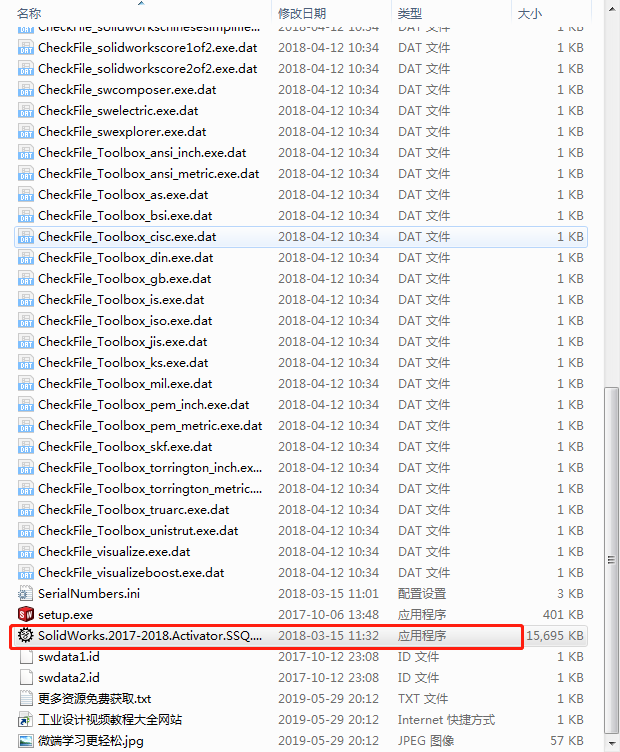Click the SerialNumbers.ini settings file icon
Viewport: 620px width, 752px height.
click(25, 593)
